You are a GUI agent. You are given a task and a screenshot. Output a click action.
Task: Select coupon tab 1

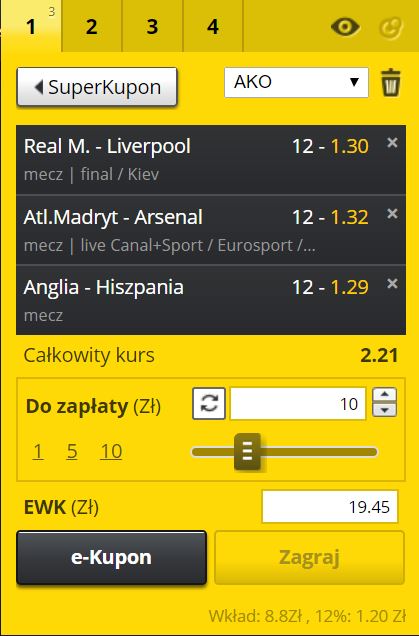pyautogui.click(x=31, y=26)
